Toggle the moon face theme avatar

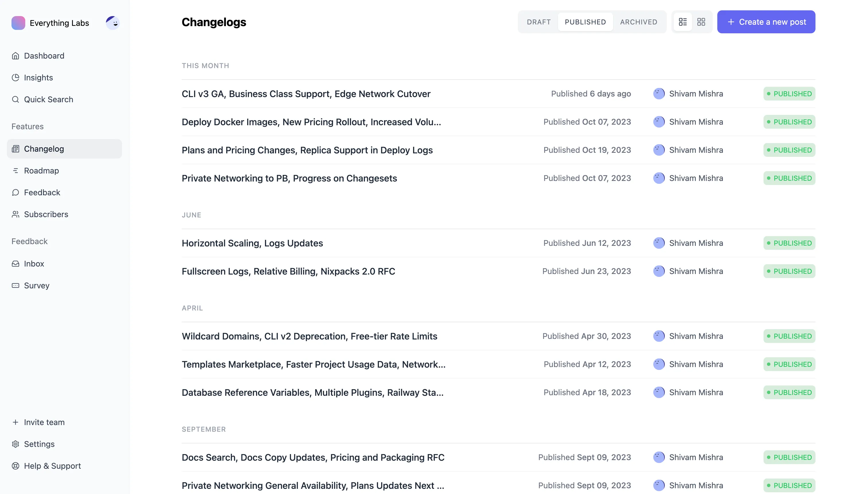[x=113, y=23]
